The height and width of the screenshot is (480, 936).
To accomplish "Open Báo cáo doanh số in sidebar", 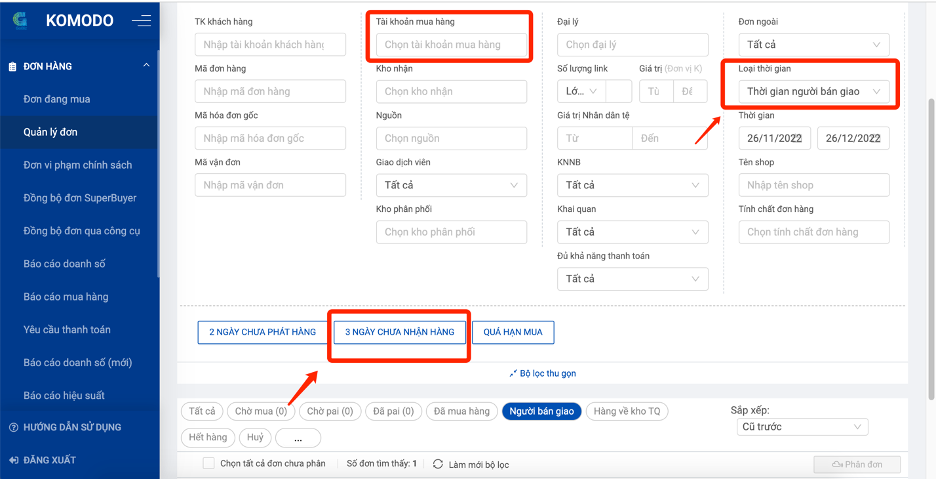I will (64, 264).
